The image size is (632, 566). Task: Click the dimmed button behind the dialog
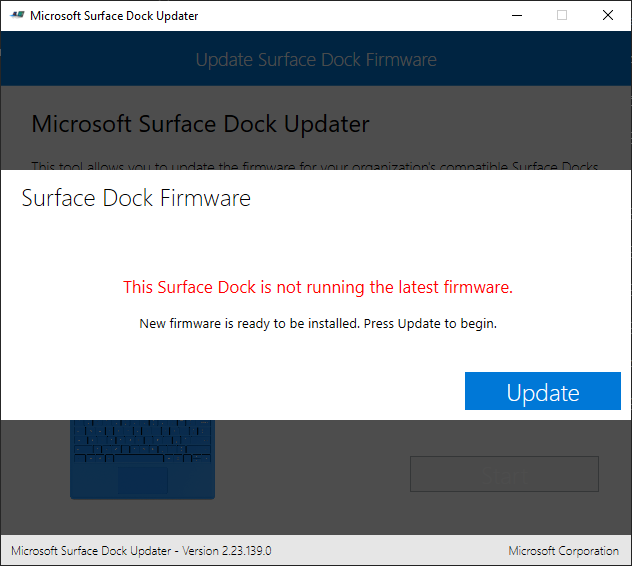click(x=504, y=474)
